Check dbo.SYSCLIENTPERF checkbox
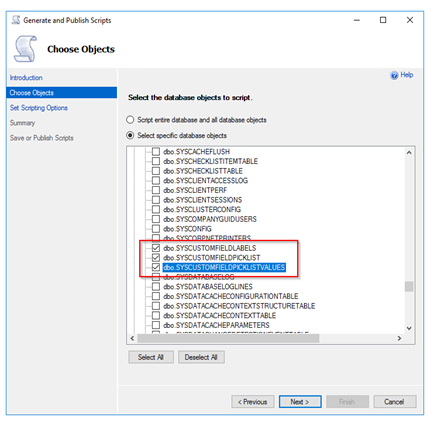 tap(156, 190)
